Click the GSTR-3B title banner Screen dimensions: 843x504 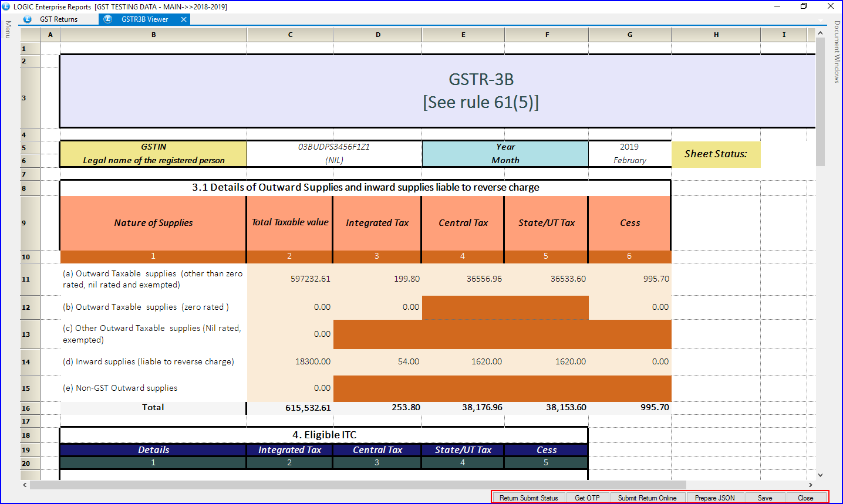438,91
